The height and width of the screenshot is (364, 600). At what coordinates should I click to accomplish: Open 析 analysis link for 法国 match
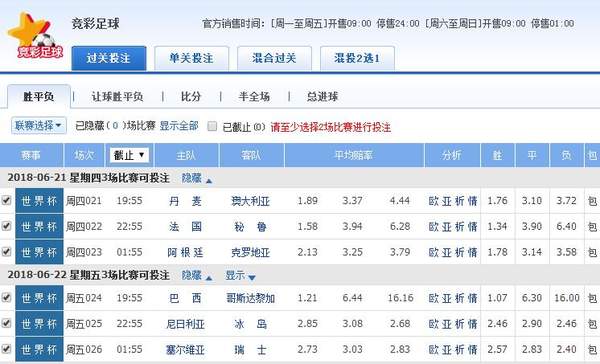(460, 227)
